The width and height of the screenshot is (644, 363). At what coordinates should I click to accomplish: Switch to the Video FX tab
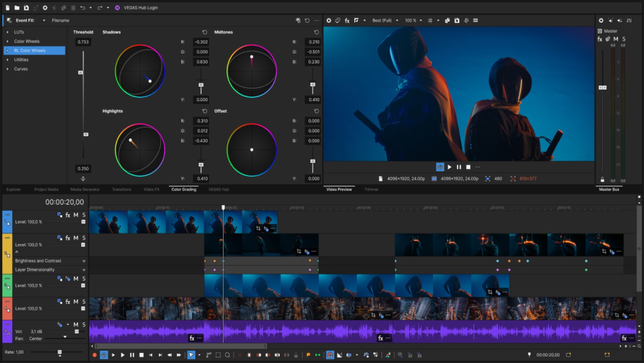pos(150,189)
